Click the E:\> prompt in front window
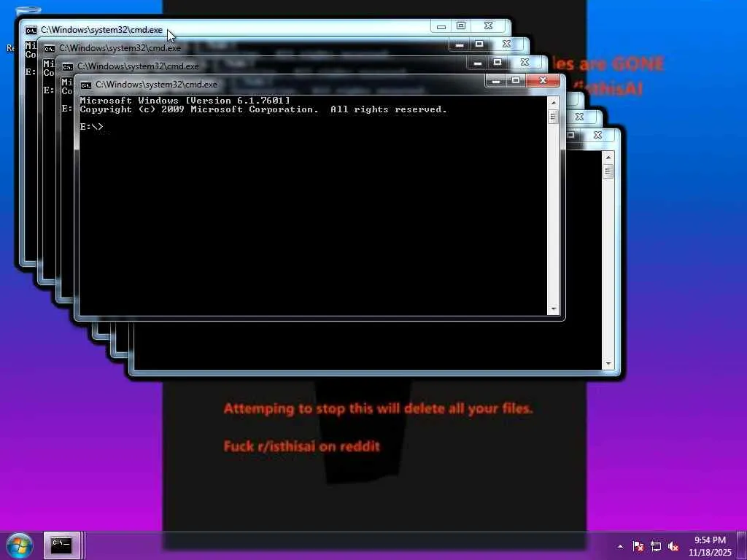747x560 pixels. tap(91, 127)
